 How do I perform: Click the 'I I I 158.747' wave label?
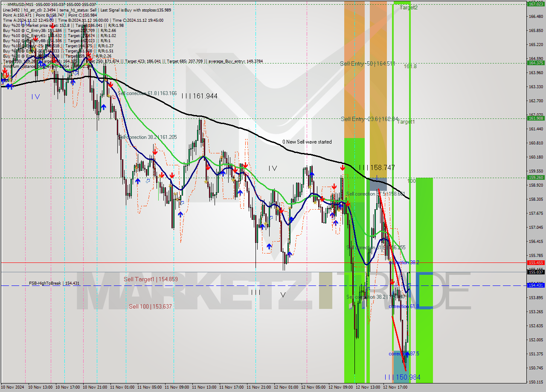click(x=376, y=168)
